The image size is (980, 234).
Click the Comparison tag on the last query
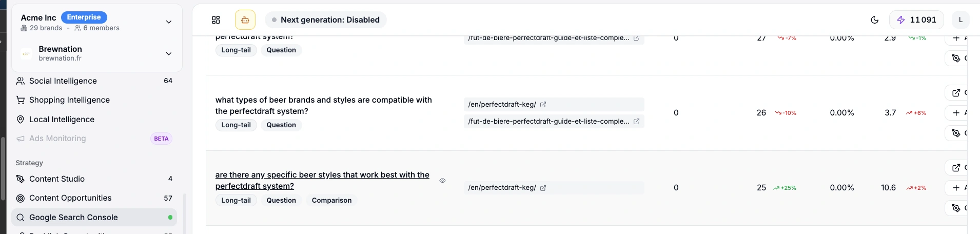pyautogui.click(x=331, y=201)
